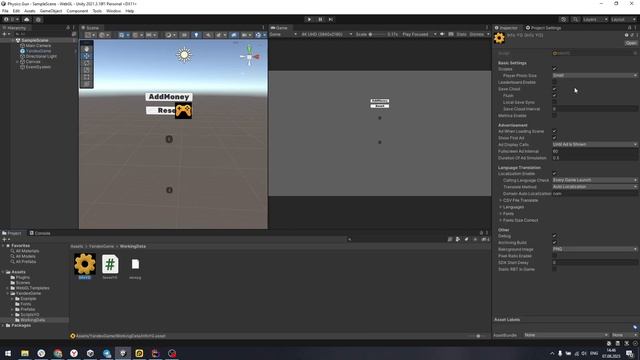
Task: Toggle Ad When Loading Scene checkbox
Action: (554, 131)
